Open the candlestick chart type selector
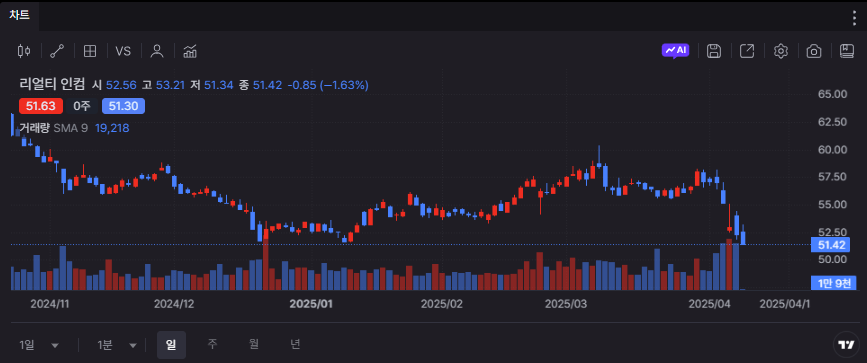This screenshot has width=867, height=363. coord(24,51)
